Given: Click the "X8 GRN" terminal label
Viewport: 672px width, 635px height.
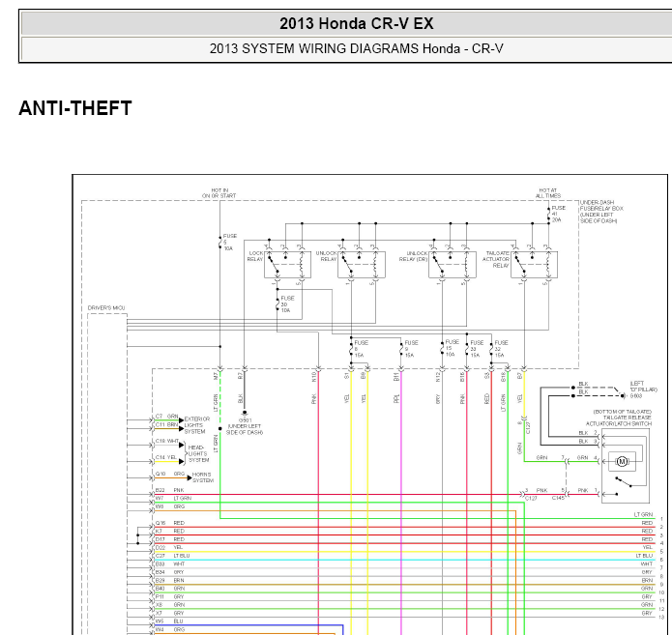Looking at the screenshot, I should 170,605.
